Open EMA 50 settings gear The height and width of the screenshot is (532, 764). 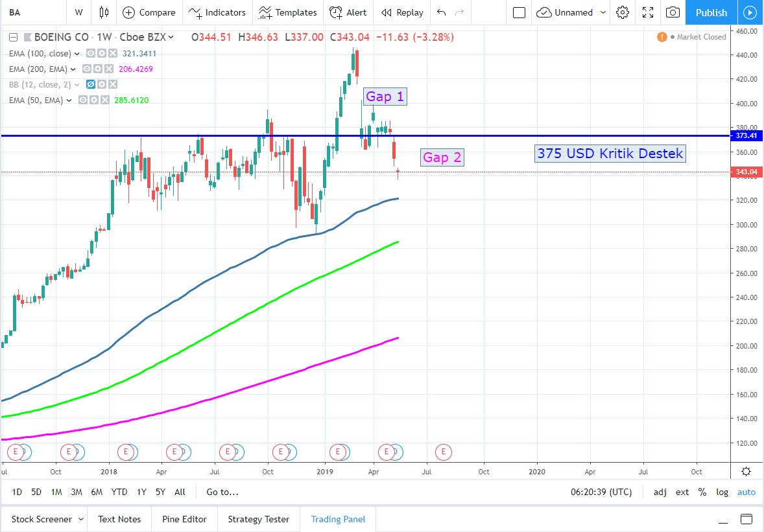[93, 100]
